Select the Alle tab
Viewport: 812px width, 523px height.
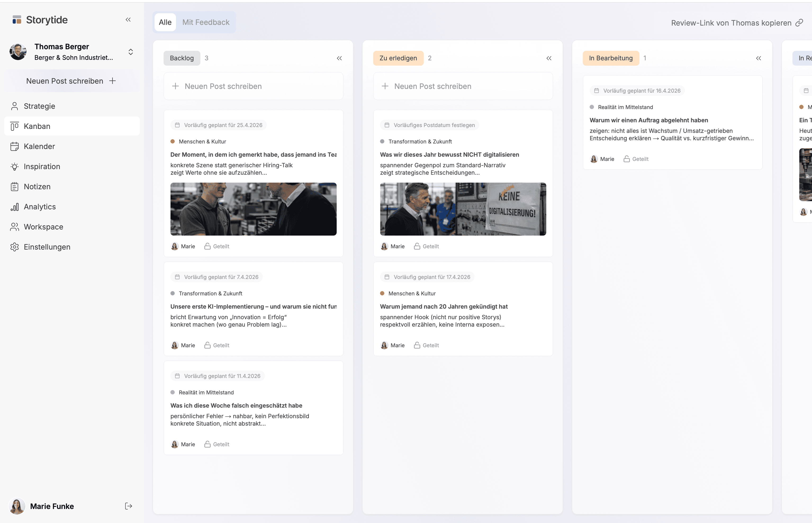(165, 22)
